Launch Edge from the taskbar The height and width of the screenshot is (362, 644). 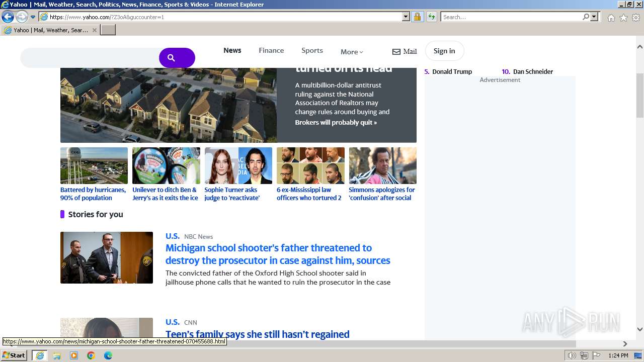point(108,355)
